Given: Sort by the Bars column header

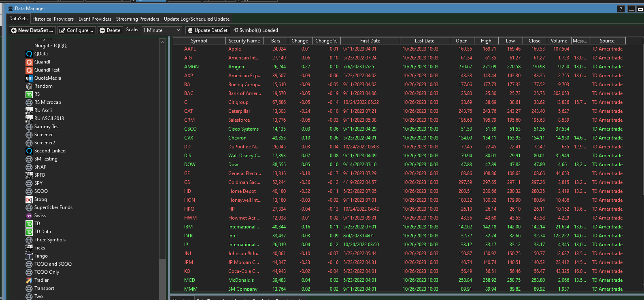Looking at the screenshot, I should tap(276, 41).
